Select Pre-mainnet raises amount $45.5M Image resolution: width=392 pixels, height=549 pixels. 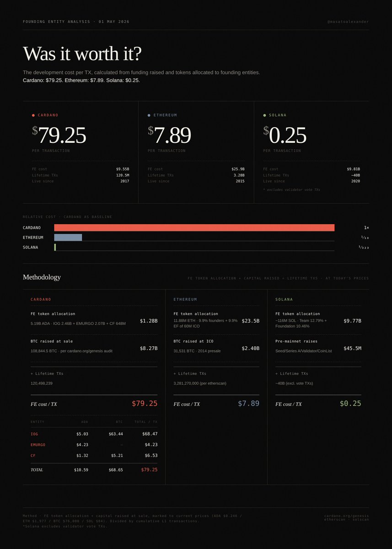(353, 348)
